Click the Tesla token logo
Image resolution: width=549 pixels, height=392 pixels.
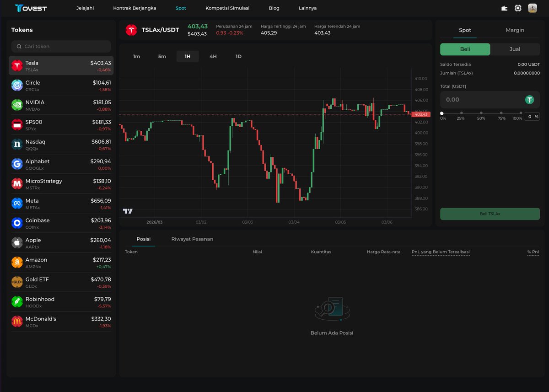pos(17,66)
